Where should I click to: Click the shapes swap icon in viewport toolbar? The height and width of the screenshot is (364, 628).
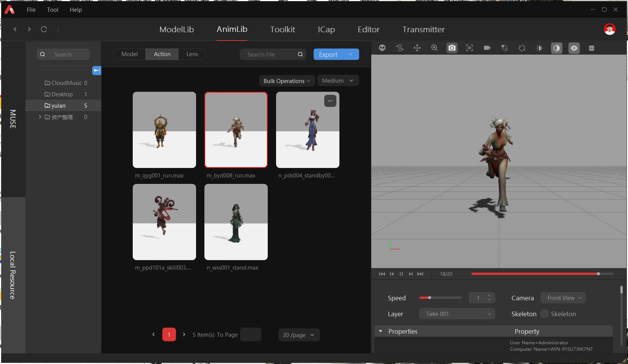tap(504, 48)
